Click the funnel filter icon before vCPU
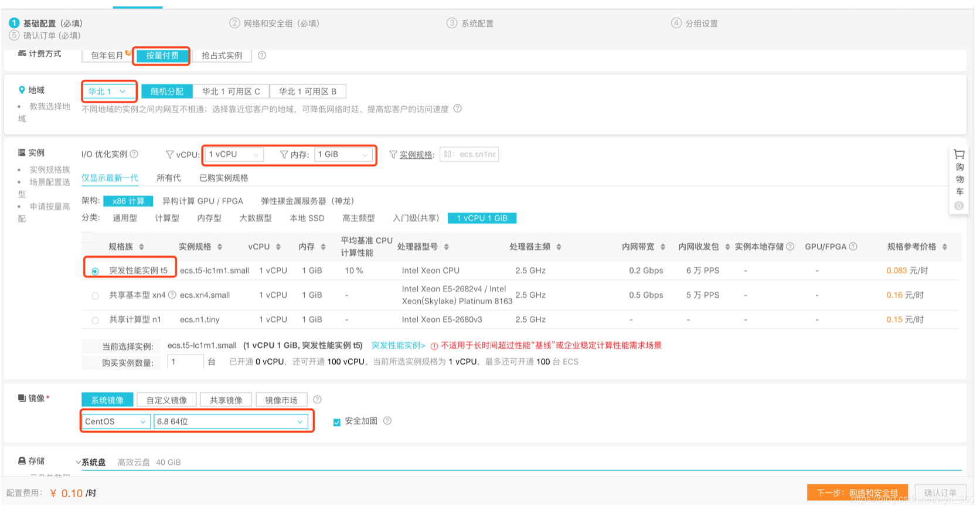 pyautogui.click(x=169, y=155)
